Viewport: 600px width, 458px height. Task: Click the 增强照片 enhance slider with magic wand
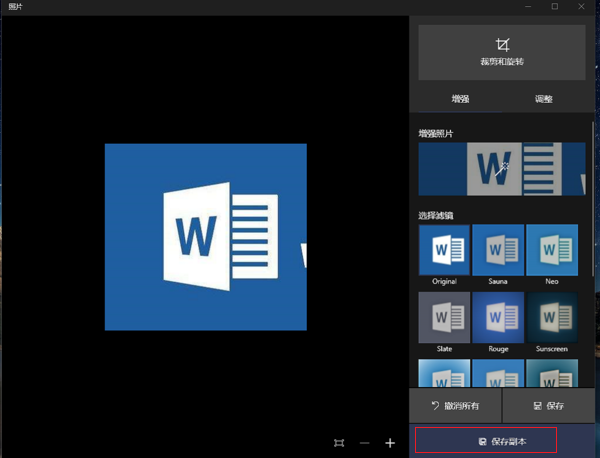coord(502,169)
